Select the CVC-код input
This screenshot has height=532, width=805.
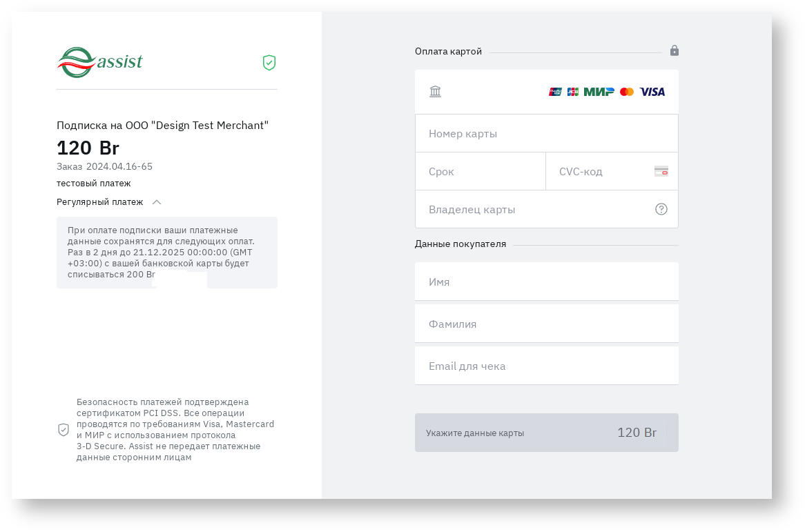601,172
